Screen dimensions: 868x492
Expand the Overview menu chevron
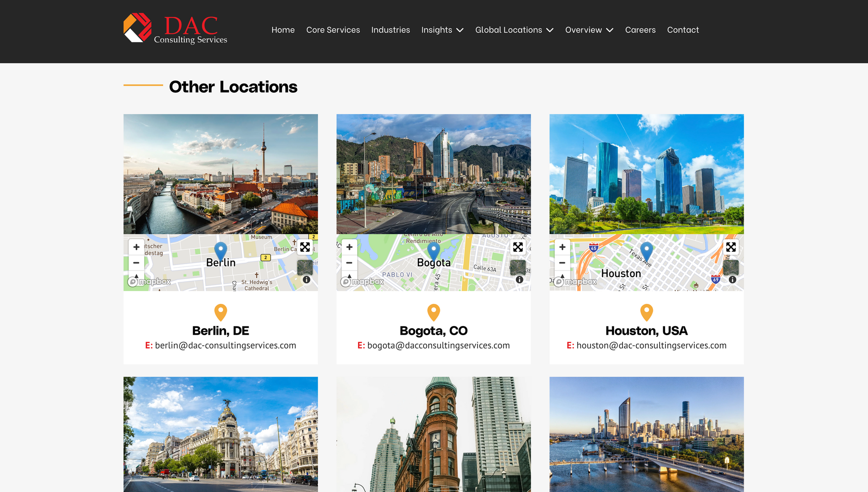(x=610, y=30)
